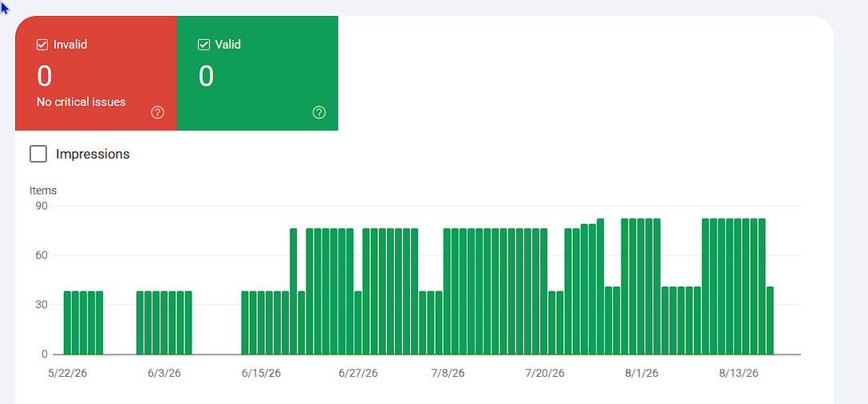This screenshot has height=404, width=868.
Task: Click the 6/27/26 date axis label
Action: point(358,374)
